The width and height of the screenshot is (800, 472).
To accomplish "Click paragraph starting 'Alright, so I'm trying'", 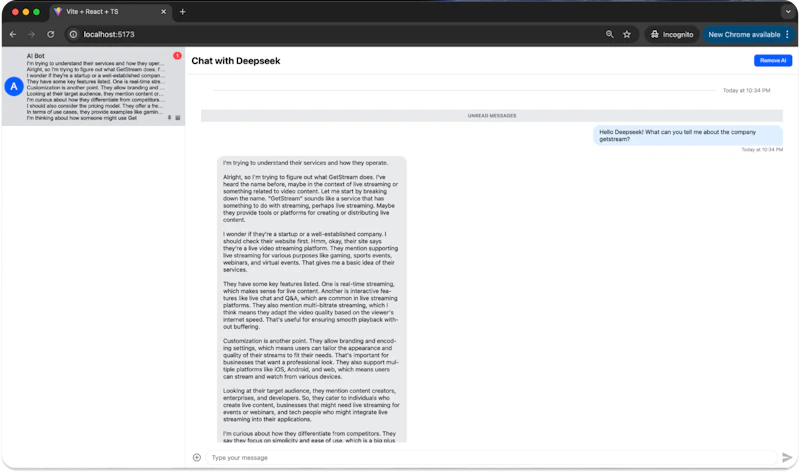I will (311, 198).
